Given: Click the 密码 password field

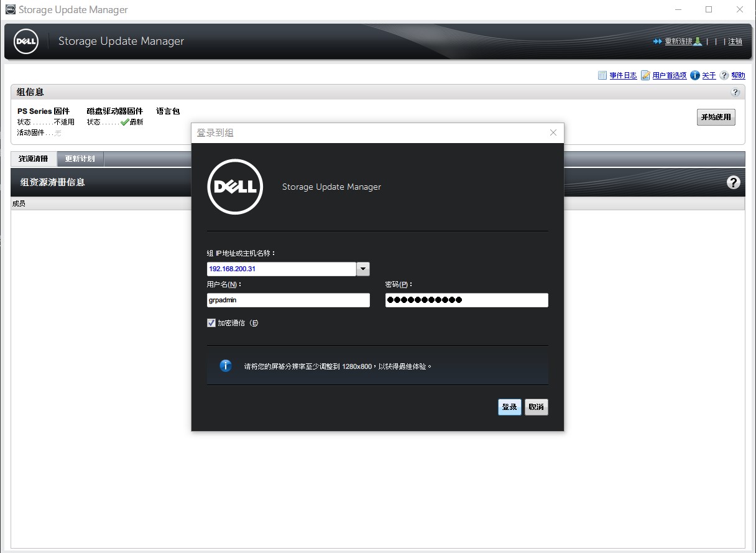Looking at the screenshot, I should coord(467,300).
